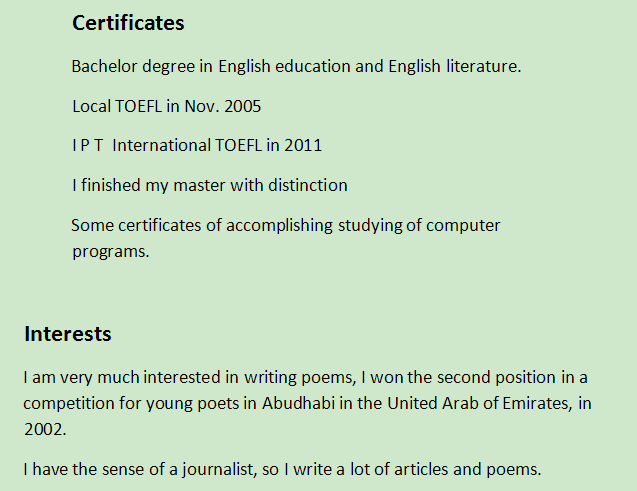Click the words "United Arab of Emirates"

(x=459, y=404)
